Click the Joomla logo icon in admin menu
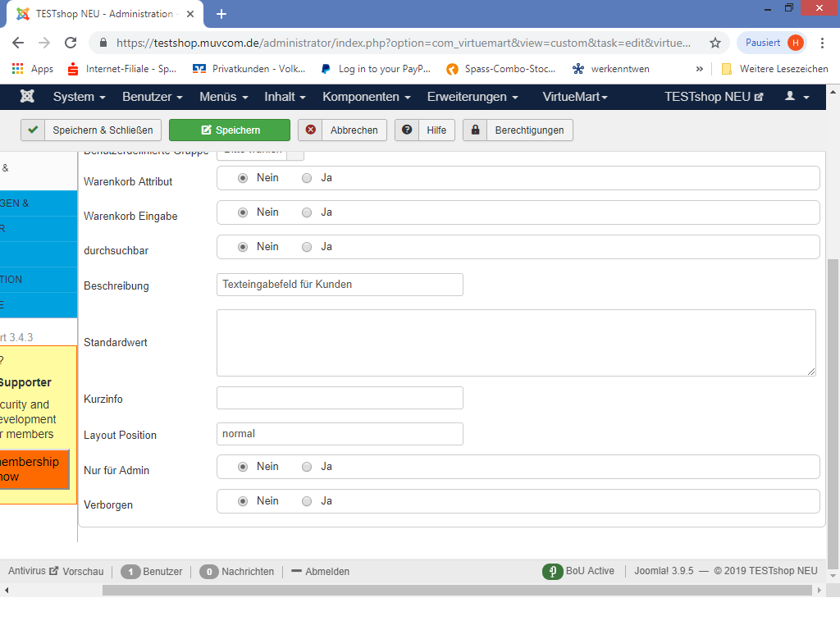The image size is (840, 630). coord(27,97)
